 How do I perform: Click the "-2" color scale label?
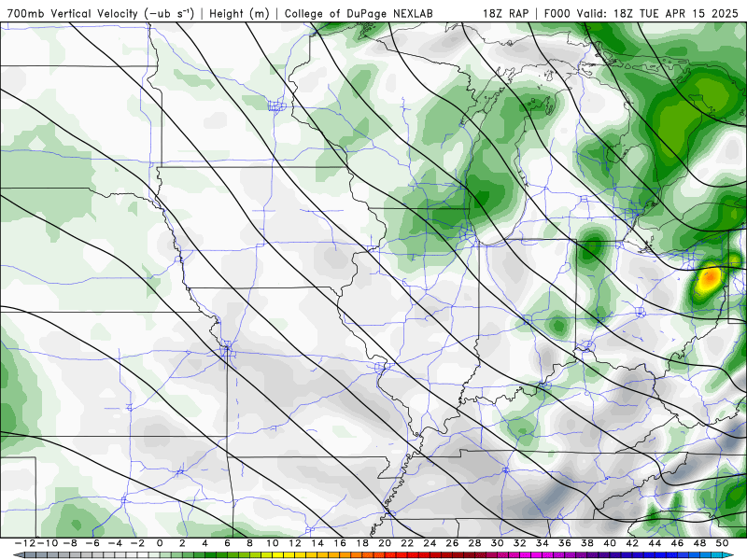[137, 543]
